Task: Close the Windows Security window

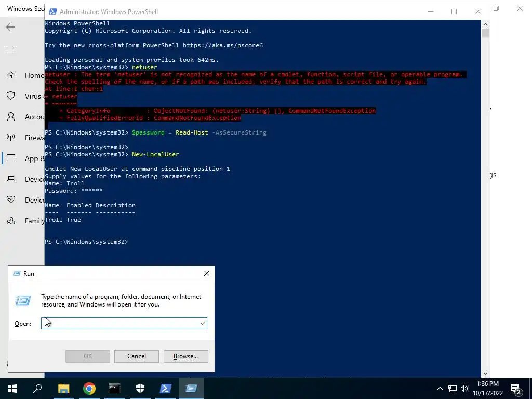Action: pos(520,8)
